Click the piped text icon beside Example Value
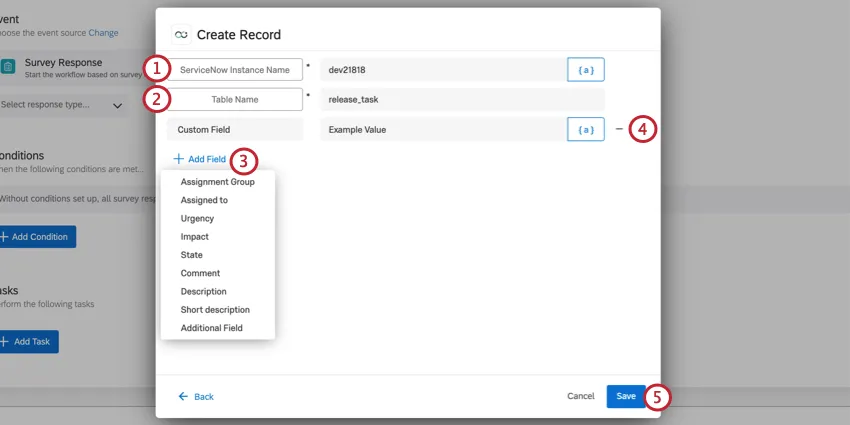Image resolution: width=850 pixels, height=425 pixels. tap(586, 129)
